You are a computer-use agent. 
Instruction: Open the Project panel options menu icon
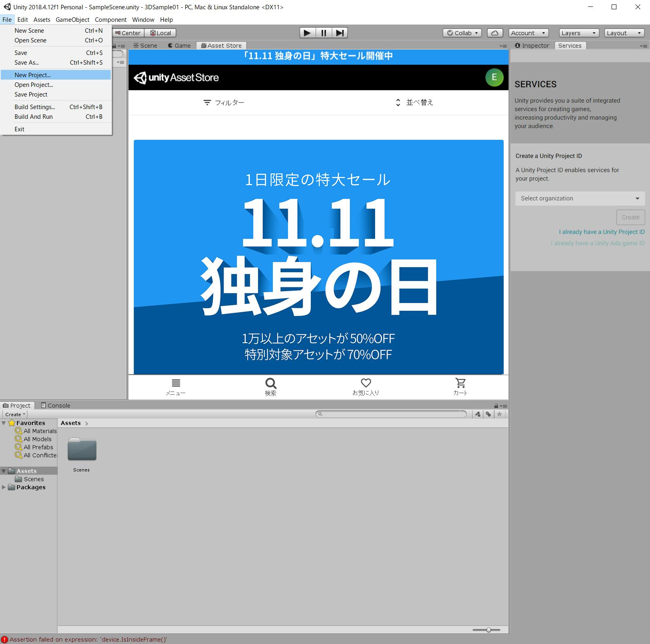coord(503,406)
